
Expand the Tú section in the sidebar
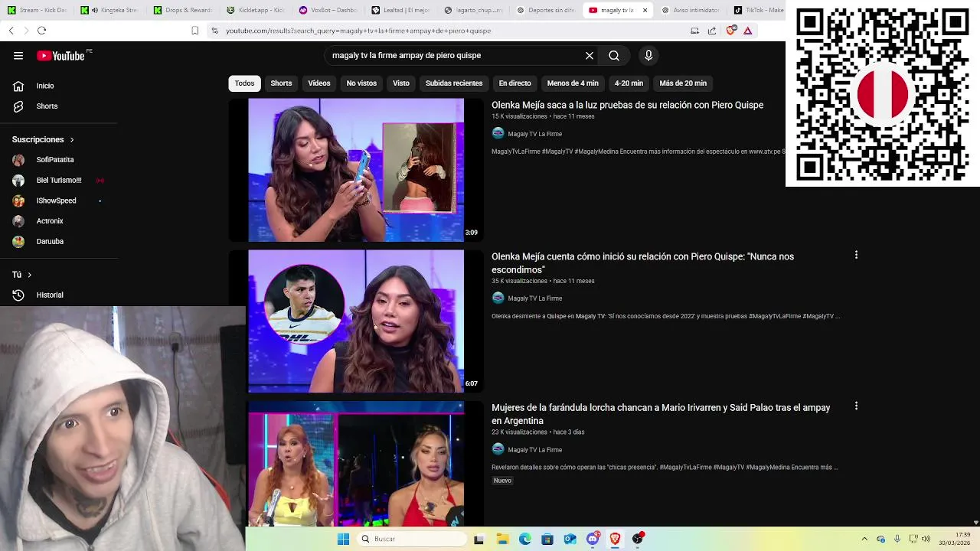[x=21, y=274]
